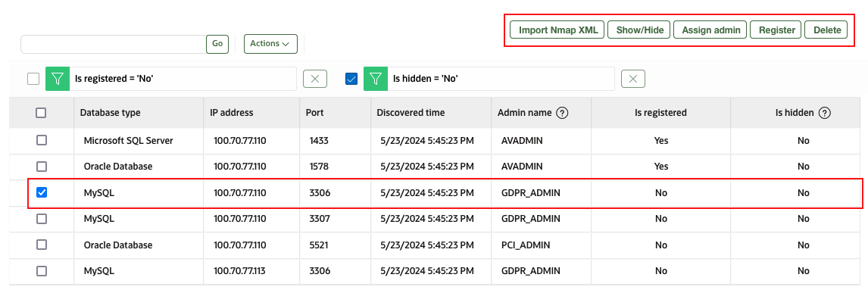
Task: Click the Show/Hide button
Action: coord(639,30)
